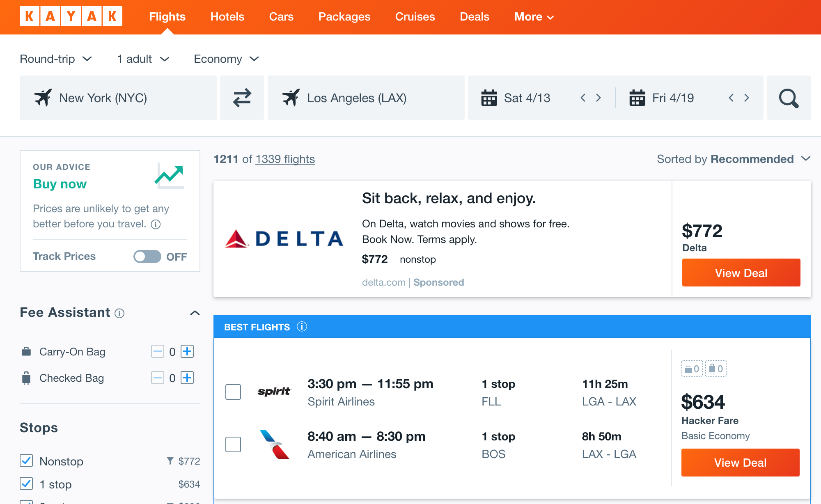Increase the Checked Bag count with plus
The image size is (821, 504).
pyautogui.click(x=187, y=378)
